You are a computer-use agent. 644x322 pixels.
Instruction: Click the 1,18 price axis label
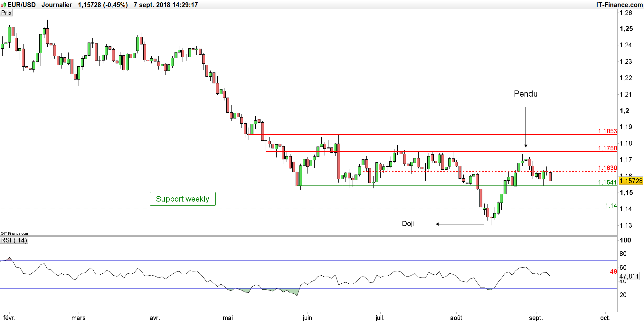coord(626,143)
